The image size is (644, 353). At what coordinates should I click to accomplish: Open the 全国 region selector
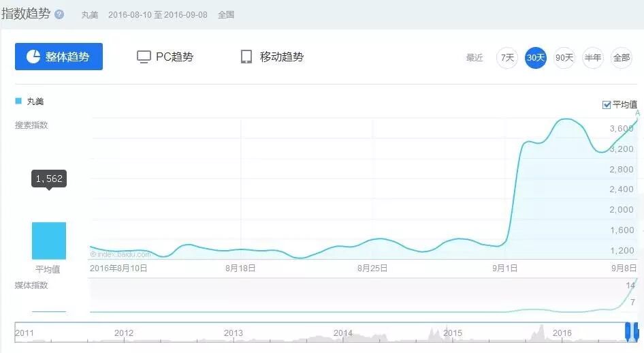[226, 14]
